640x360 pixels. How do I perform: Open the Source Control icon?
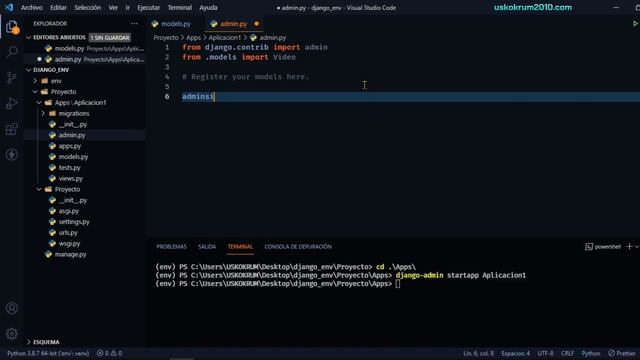[x=12, y=78]
